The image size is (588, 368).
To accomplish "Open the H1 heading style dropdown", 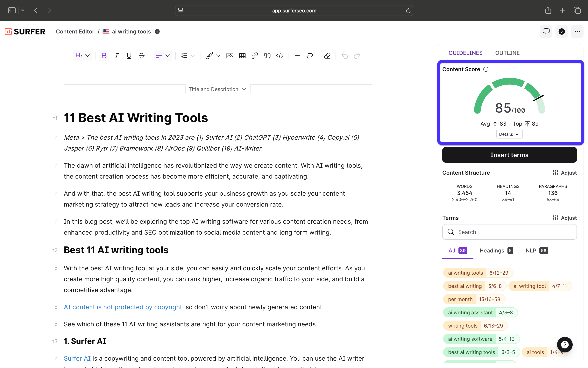I will [82, 56].
